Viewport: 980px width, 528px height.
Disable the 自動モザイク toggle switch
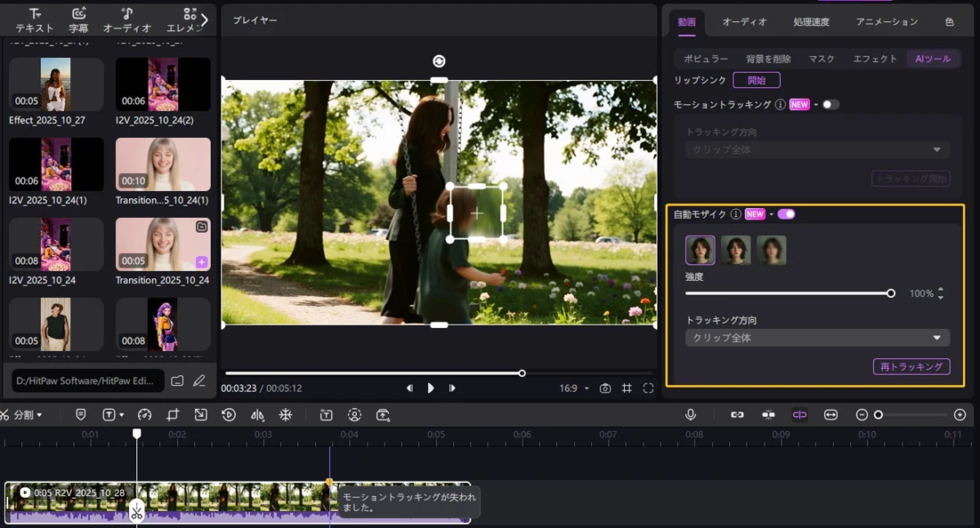point(786,214)
